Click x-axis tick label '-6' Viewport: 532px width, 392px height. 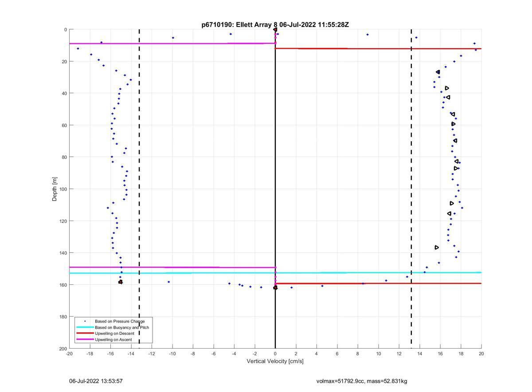[x=213, y=353]
